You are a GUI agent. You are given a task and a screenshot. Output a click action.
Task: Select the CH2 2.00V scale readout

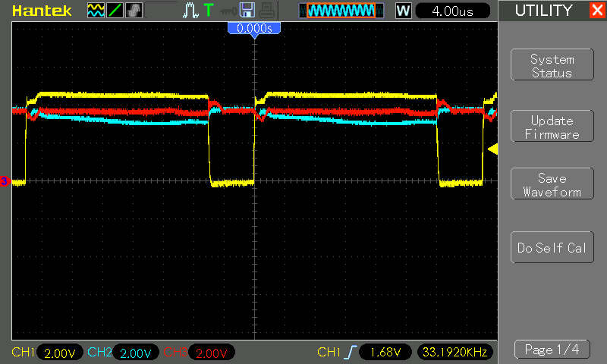[137, 353]
